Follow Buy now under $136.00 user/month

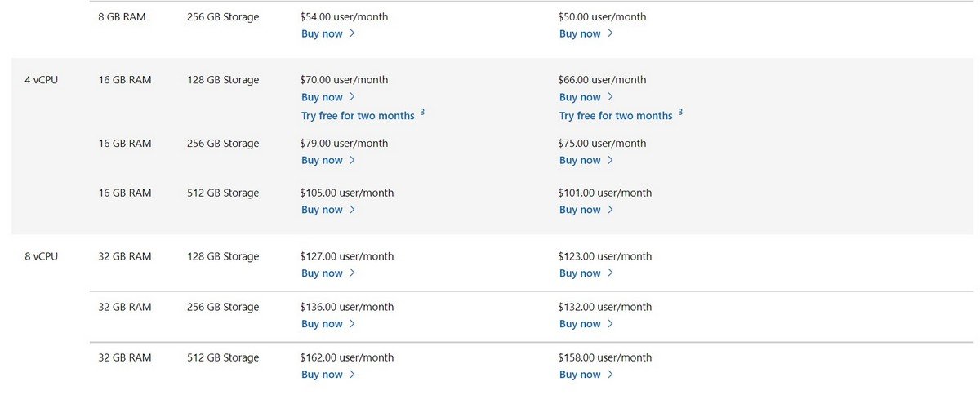[x=322, y=324]
